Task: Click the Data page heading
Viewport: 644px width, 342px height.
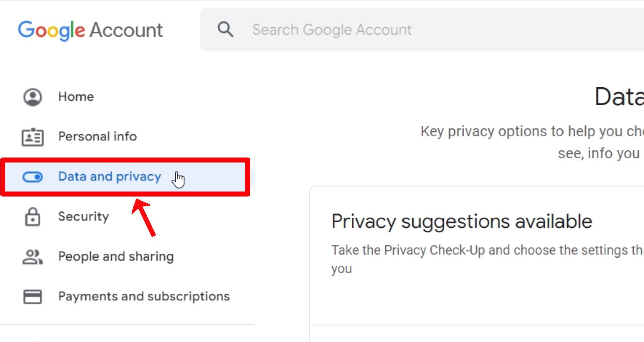Action: click(619, 97)
